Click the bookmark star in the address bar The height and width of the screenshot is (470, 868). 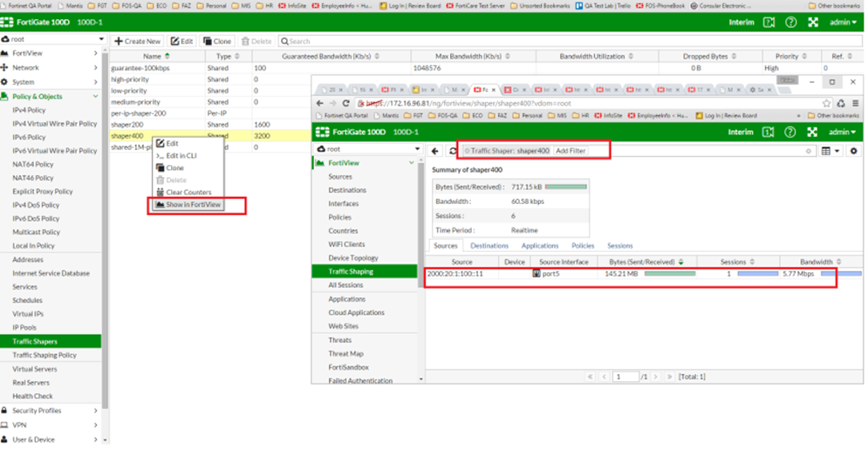tap(826, 103)
